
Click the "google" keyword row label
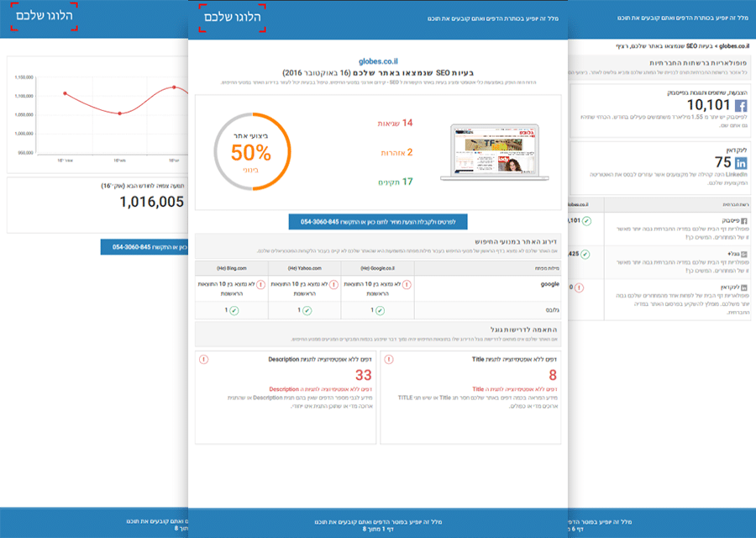pyautogui.click(x=550, y=285)
